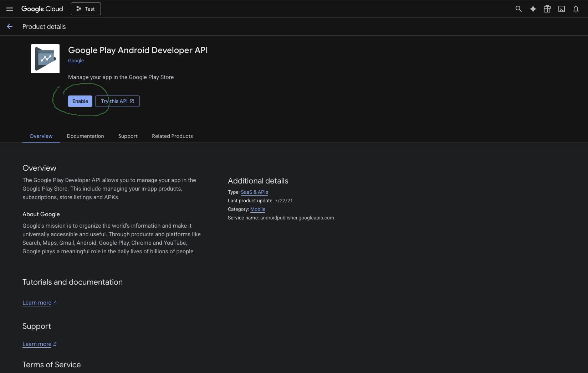588x373 pixels.
Task: Open the search magnifier icon
Action: (518, 9)
